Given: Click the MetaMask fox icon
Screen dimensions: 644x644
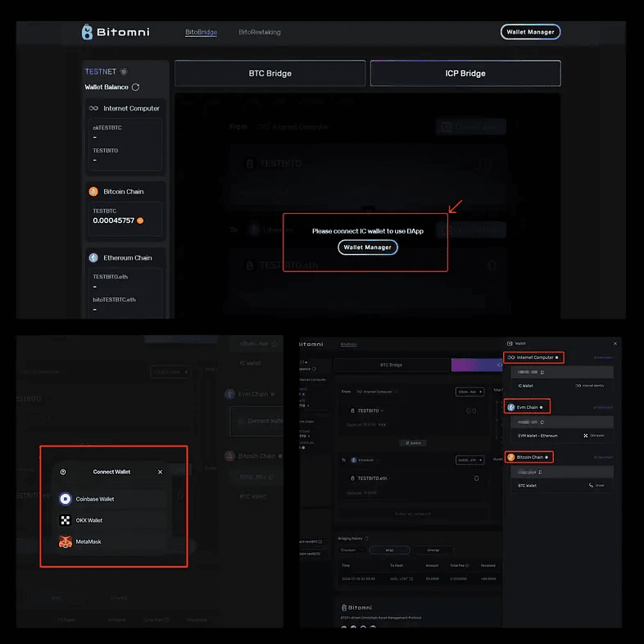Looking at the screenshot, I should [x=66, y=542].
